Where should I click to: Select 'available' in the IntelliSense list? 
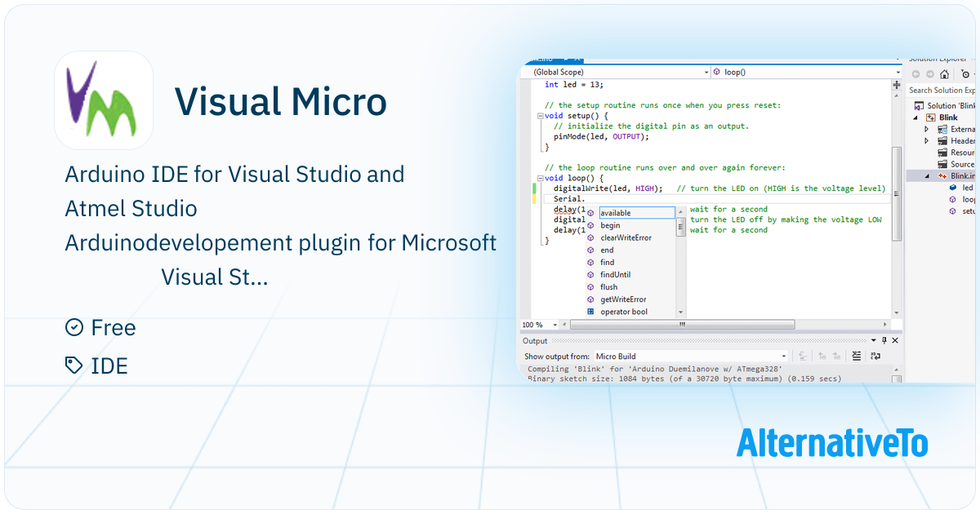point(636,213)
